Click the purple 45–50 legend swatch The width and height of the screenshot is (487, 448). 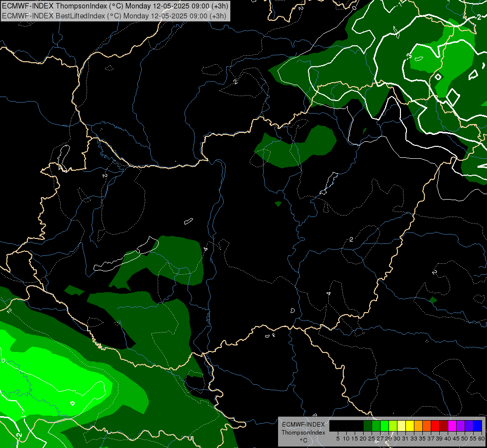pyautogui.click(x=461, y=426)
